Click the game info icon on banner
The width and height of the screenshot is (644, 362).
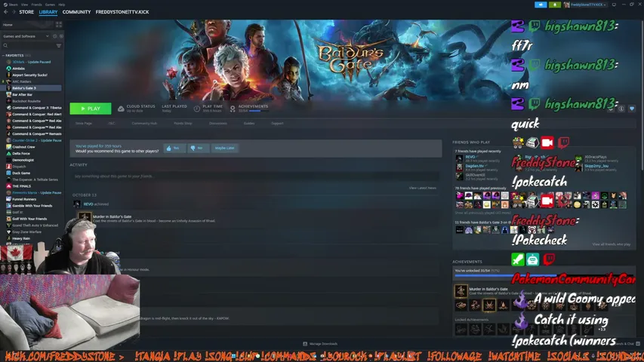click(621, 109)
